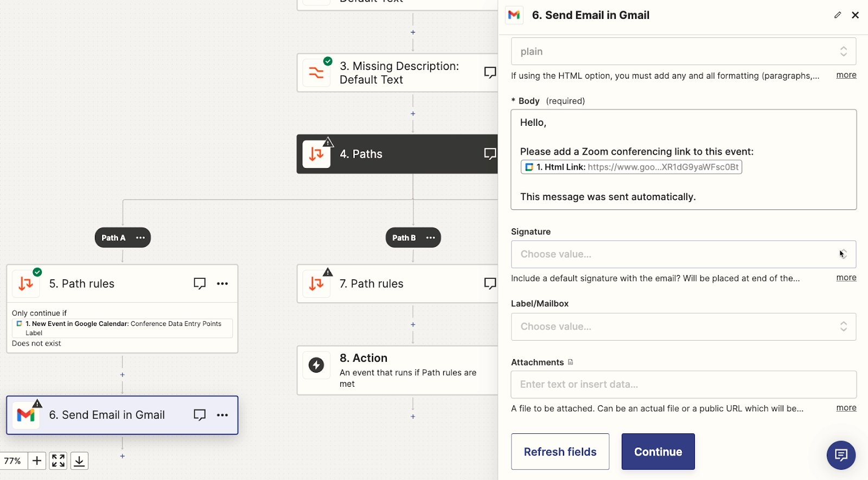Add step below step 6 Send Email
Image resolution: width=868 pixels, height=480 pixels.
coord(123,456)
